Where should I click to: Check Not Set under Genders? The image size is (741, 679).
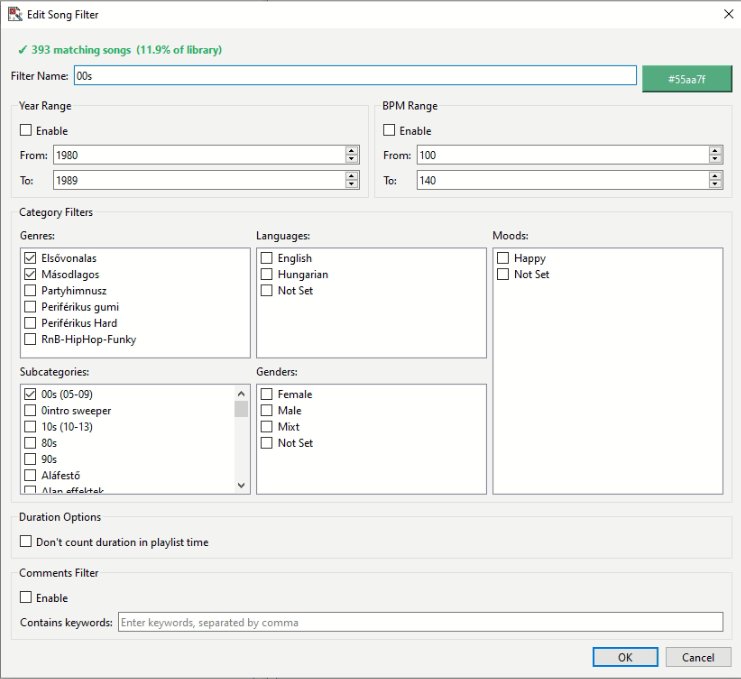click(x=267, y=443)
